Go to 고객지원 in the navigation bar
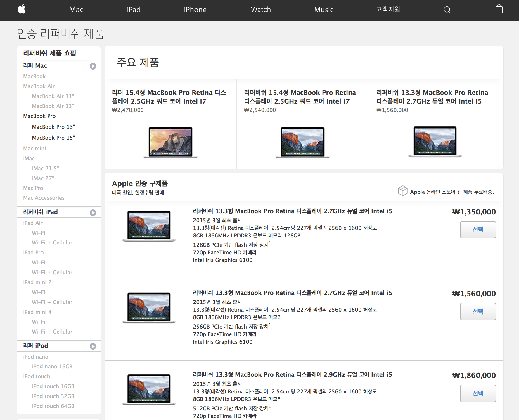This screenshot has width=519, height=420. click(x=388, y=9)
